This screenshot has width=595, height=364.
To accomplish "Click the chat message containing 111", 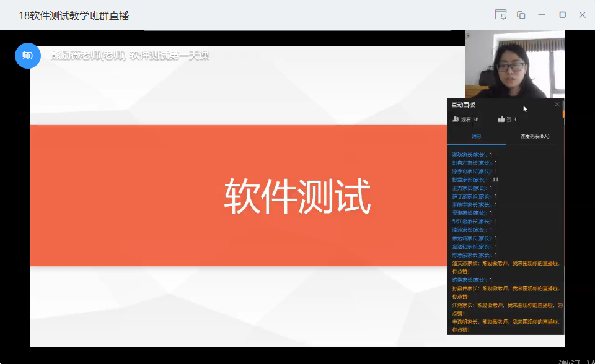I will point(476,180).
